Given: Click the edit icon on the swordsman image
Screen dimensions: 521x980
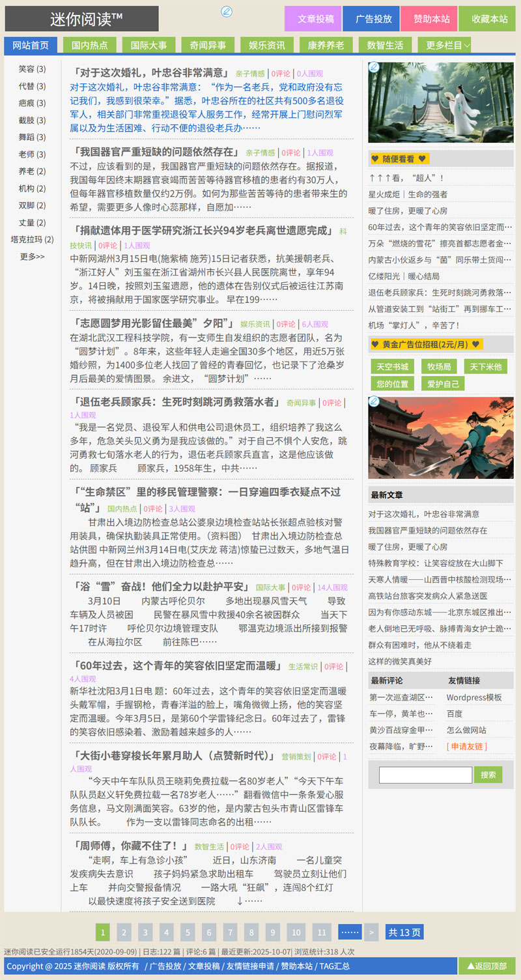Looking at the screenshot, I should [374, 401].
